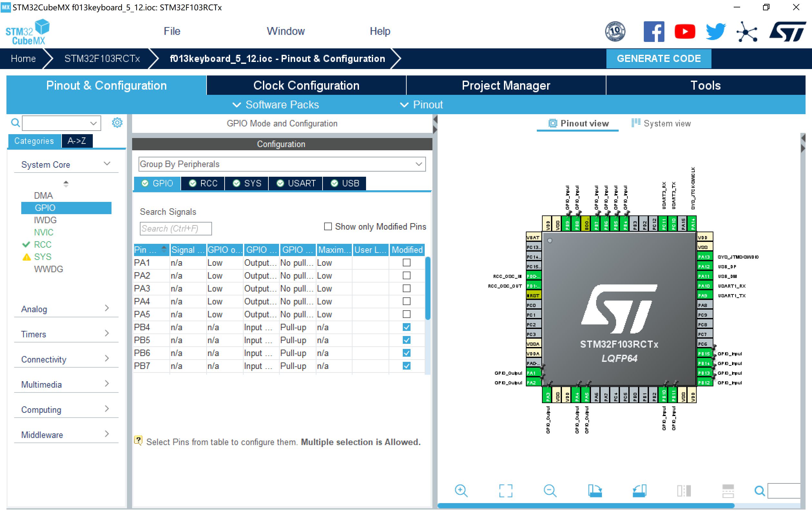This screenshot has width=812, height=516.
Task: Open the Group By Peripherals dropdown
Action: coord(282,164)
